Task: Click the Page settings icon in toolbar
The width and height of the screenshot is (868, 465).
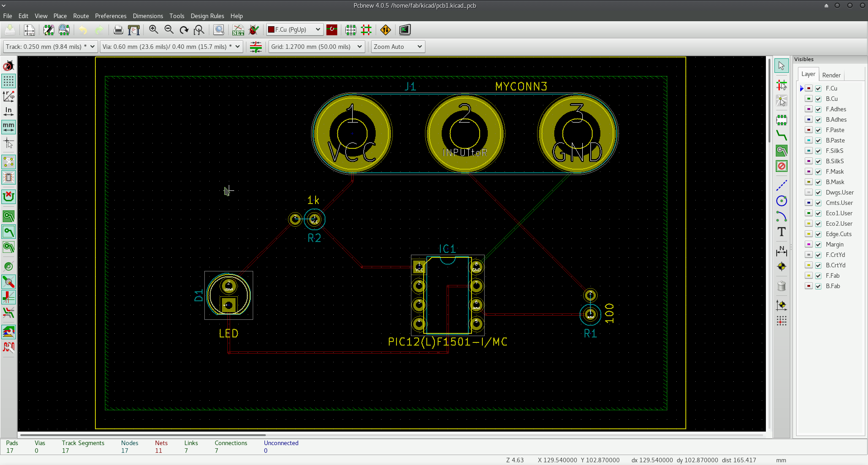Action: click(29, 30)
